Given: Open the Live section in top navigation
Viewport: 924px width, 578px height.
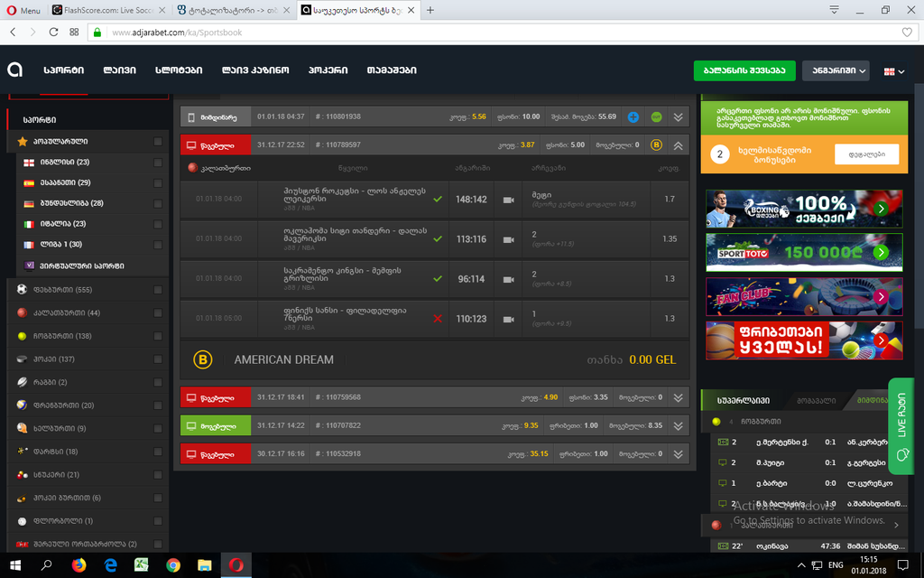Looking at the screenshot, I should [120, 70].
